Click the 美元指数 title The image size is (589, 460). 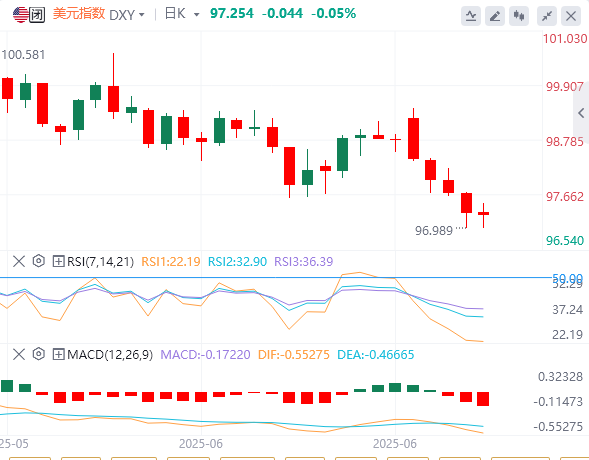tap(79, 14)
